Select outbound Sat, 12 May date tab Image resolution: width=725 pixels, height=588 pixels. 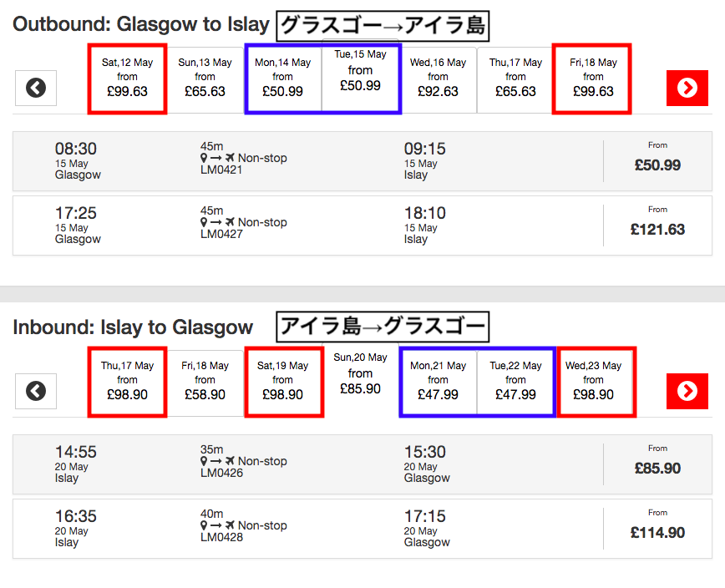pyautogui.click(x=128, y=78)
